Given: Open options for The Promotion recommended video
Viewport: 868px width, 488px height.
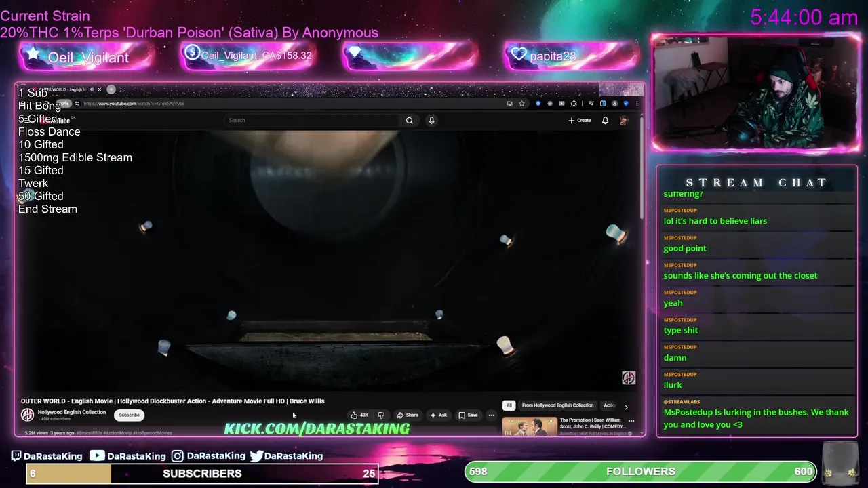Looking at the screenshot, I should click(x=631, y=420).
